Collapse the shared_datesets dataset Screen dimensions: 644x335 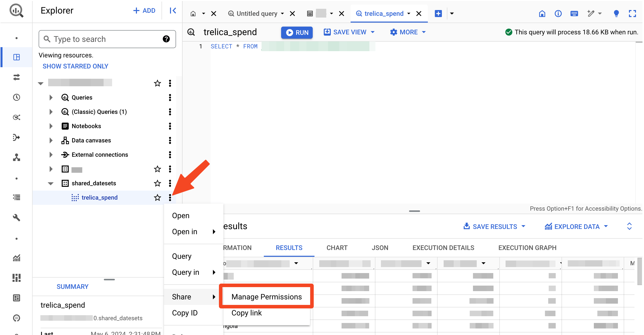pos(51,184)
